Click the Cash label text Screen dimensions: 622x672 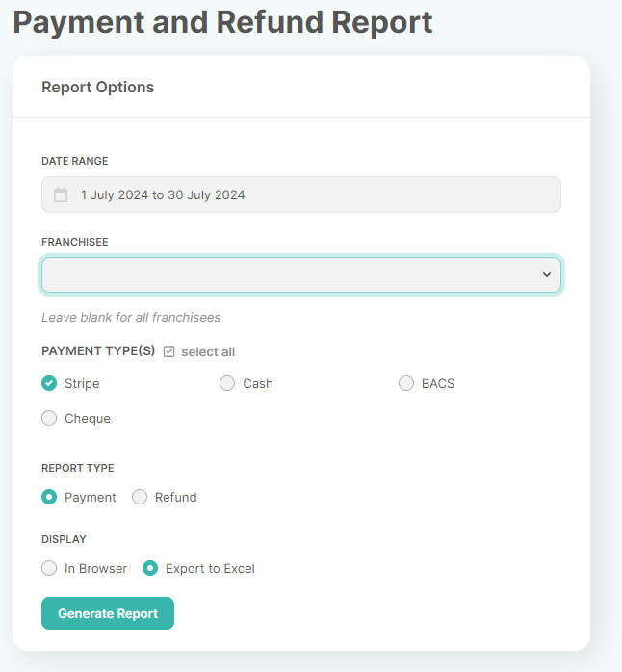[x=258, y=383]
